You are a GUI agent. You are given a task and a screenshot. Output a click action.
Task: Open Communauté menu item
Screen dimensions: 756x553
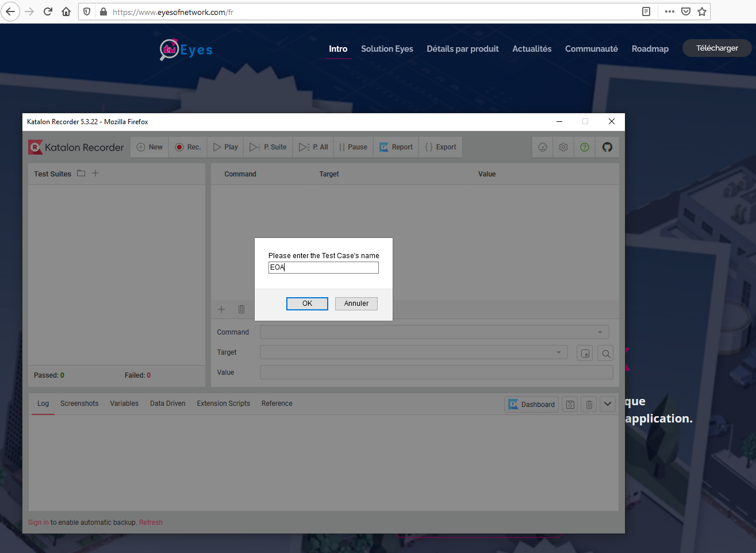(x=592, y=49)
